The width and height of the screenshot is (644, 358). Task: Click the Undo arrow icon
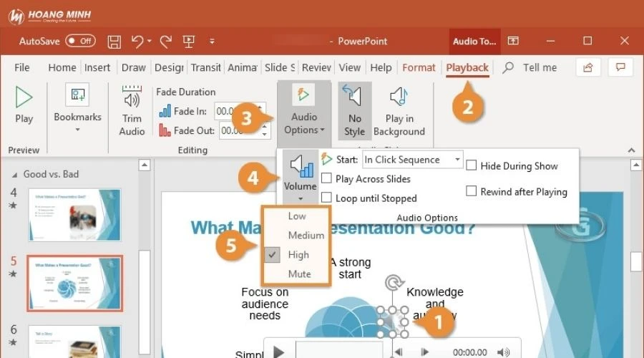136,41
